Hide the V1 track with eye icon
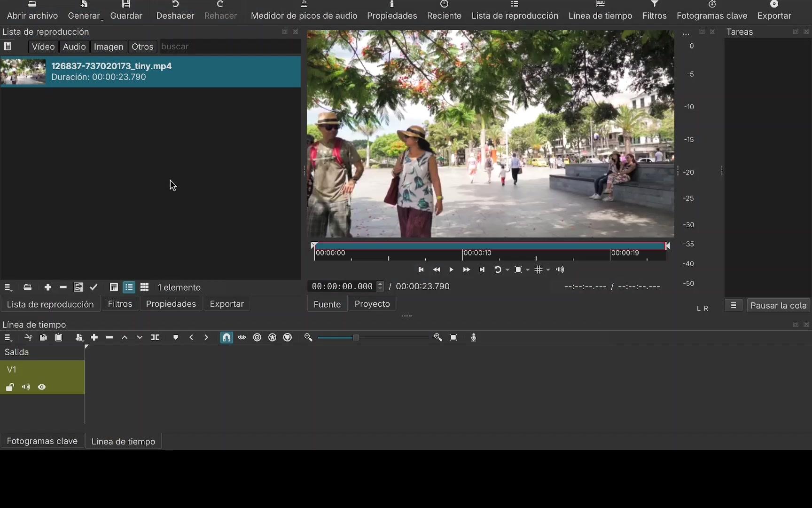 42,387
